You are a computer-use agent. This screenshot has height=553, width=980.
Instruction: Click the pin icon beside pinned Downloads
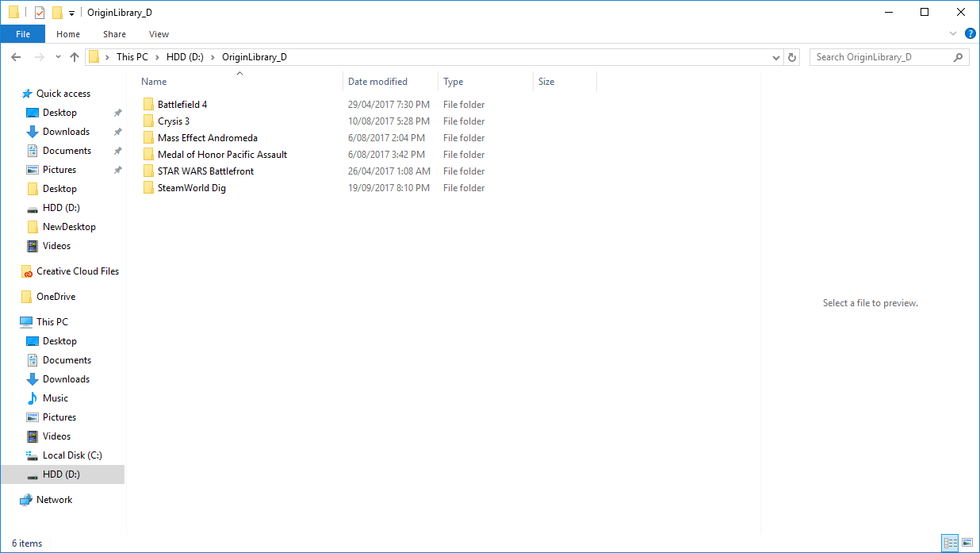click(117, 132)
